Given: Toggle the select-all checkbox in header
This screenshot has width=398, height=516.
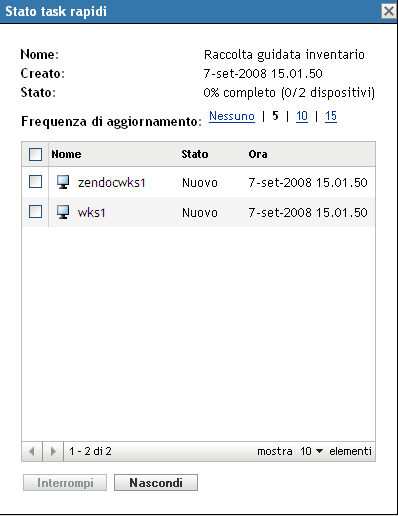Looking at the screenshot, I should (35, 154).
